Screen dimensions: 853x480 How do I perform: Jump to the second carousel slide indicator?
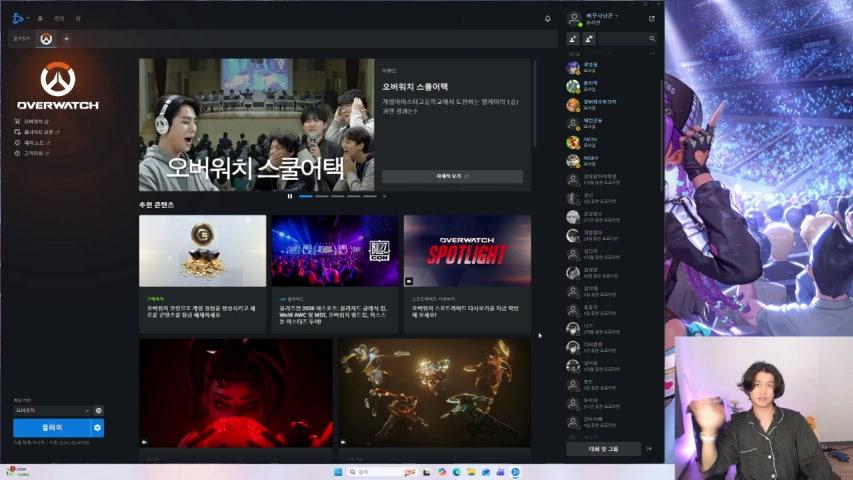coord(322,196)
